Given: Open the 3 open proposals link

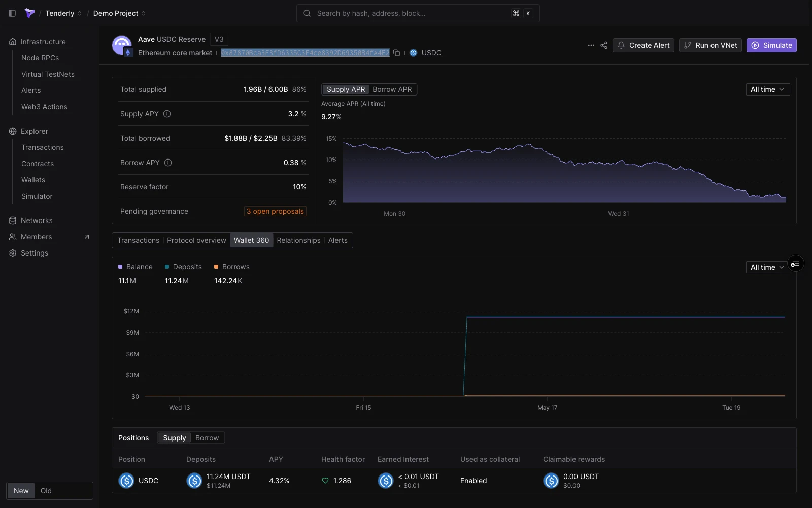Looking at the screenshot, I should pyautogui.click(x=275, y=211).
